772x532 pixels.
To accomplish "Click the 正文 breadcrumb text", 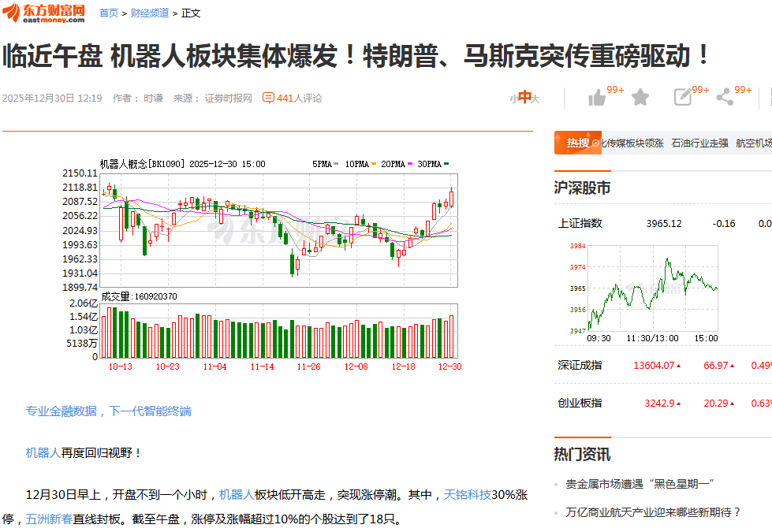I will click(191, 13).
